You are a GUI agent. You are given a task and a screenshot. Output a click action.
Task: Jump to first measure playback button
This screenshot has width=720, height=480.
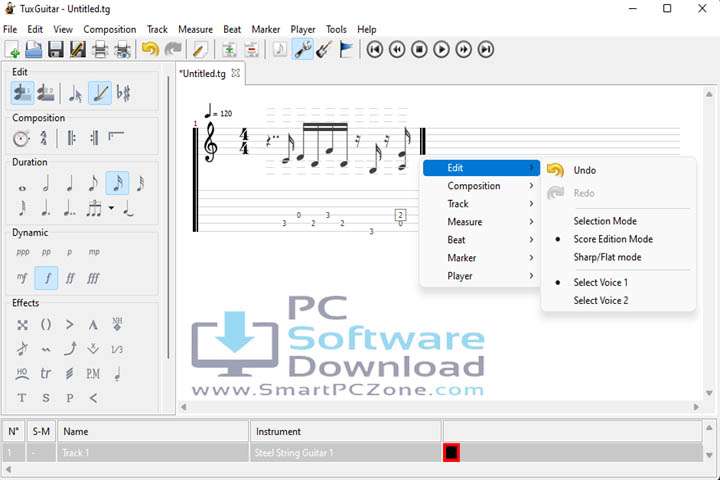[375, 49]
